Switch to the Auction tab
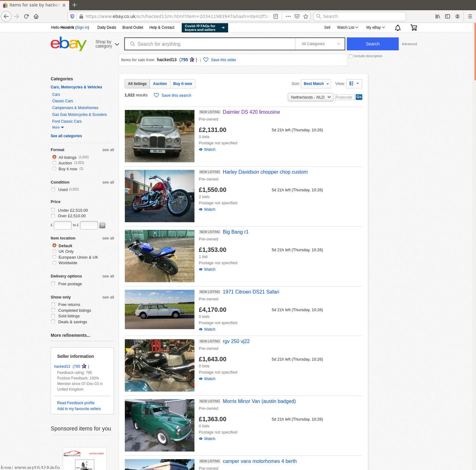The image size is (476, 470). pyautogui.click(x=160, y=84)
